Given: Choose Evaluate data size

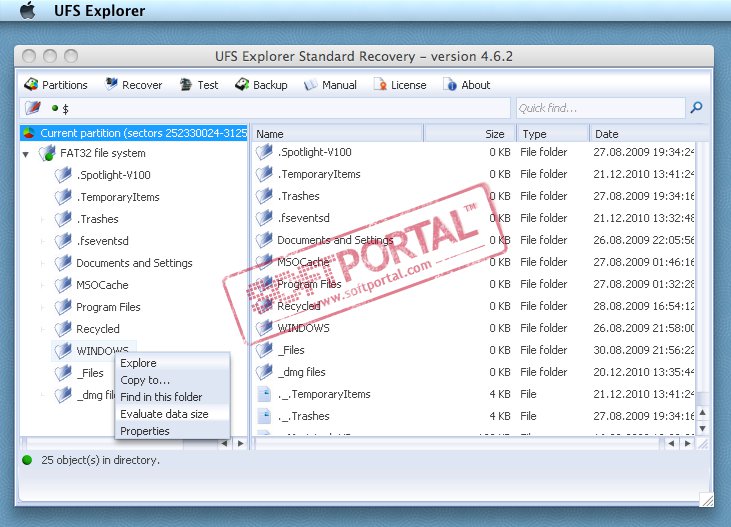Looking at the screenshot, I should click(172, 414).
